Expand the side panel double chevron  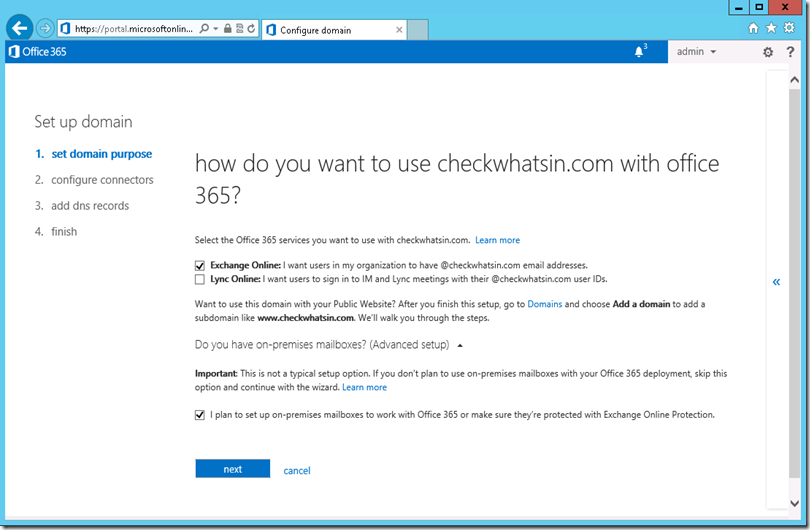pos(776,282)
